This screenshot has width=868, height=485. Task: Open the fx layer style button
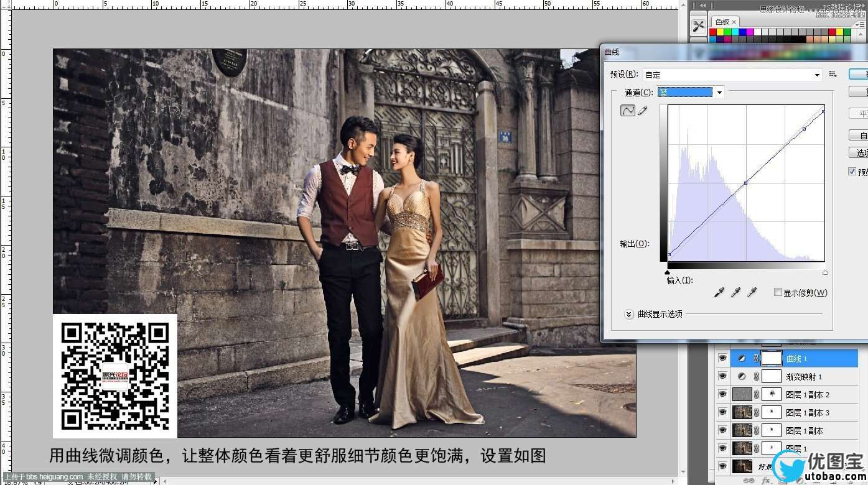pos(766,481)
